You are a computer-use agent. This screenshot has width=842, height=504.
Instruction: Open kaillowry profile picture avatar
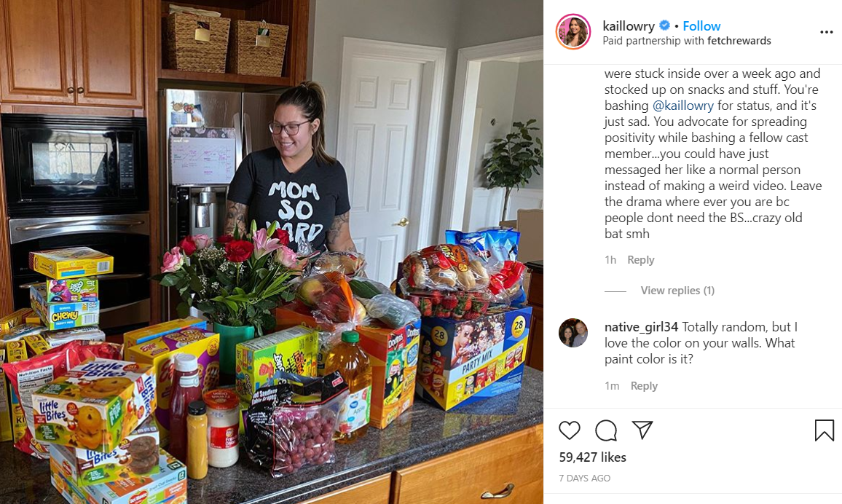(x=573, y=31)
